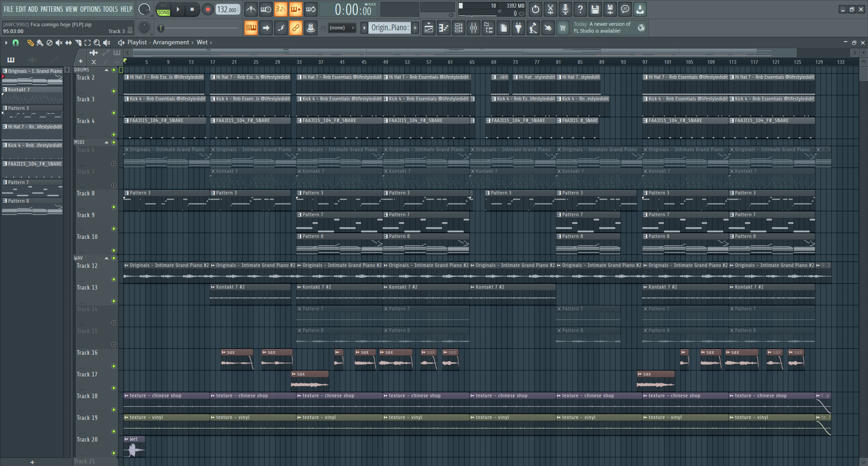This screenshot has width=868, height=466.
Task: Open the FILE menu
Action: point(9,9)
